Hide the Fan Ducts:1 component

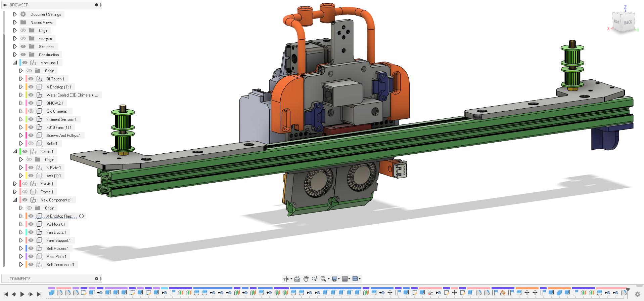(31, 232)
